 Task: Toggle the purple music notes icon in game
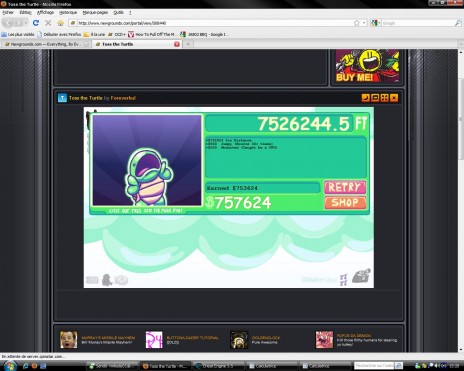coord(344,279)
